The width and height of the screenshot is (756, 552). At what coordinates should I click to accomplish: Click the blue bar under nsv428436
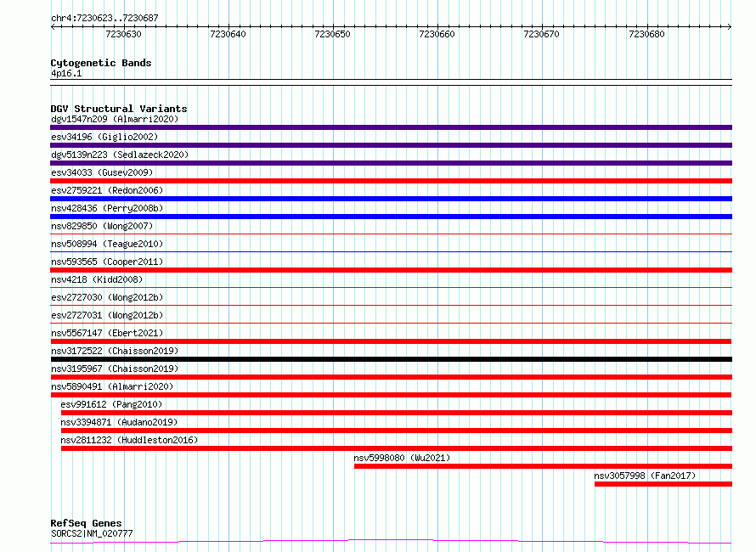(391, 217)
